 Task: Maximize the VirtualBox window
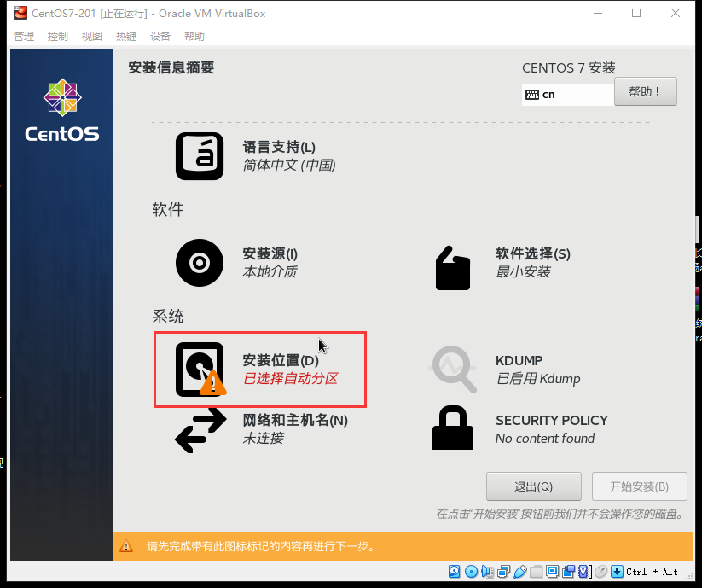636,13
